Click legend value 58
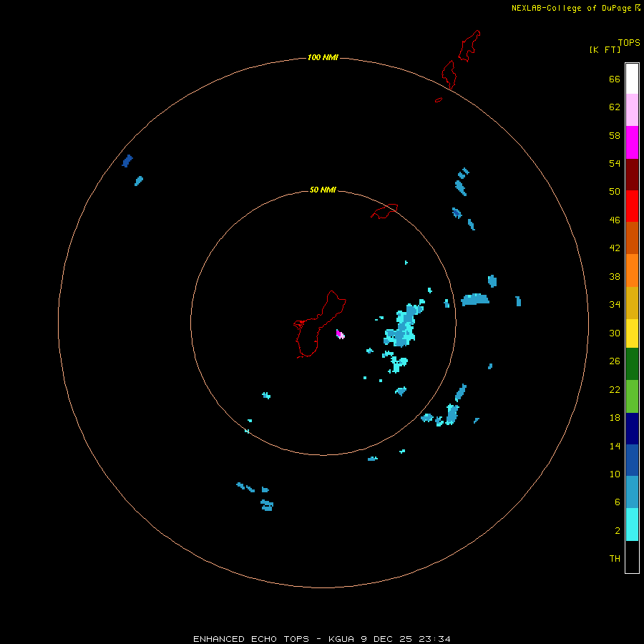 click(x=615, y=135)
